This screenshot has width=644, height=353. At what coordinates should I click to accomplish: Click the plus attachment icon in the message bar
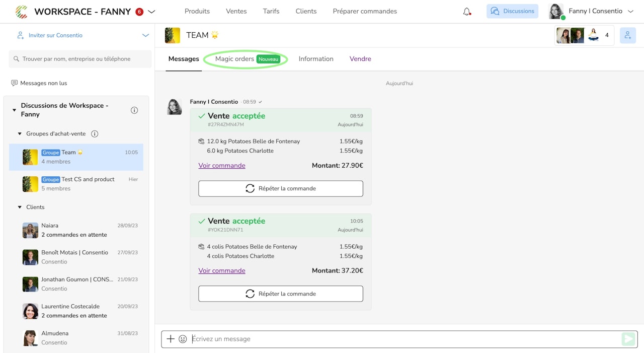[171, 339]
